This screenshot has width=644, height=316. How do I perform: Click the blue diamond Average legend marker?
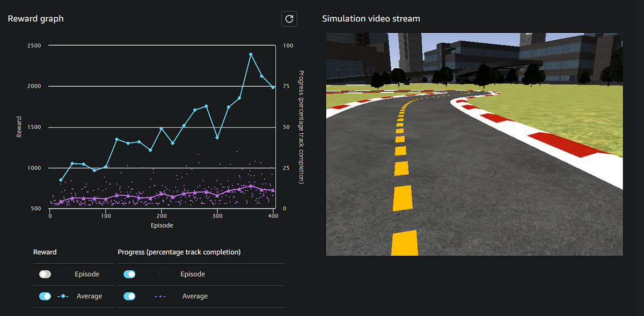(63, 296)
